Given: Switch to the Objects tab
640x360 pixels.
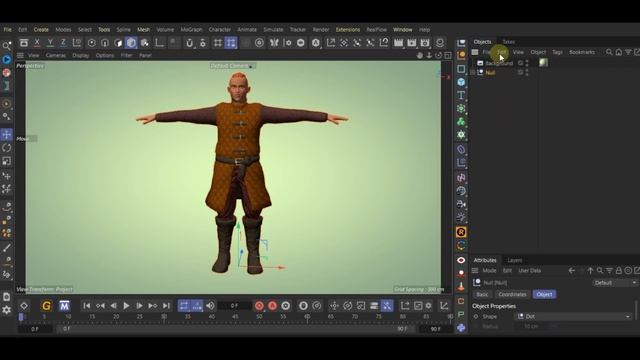Looking at the screenshot, I should pyautogui.click(x=482, y=42).
